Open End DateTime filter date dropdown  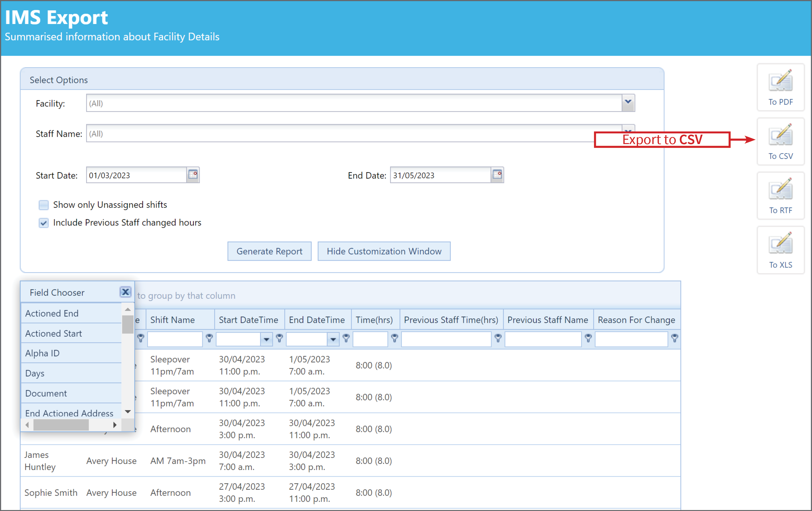333,339
